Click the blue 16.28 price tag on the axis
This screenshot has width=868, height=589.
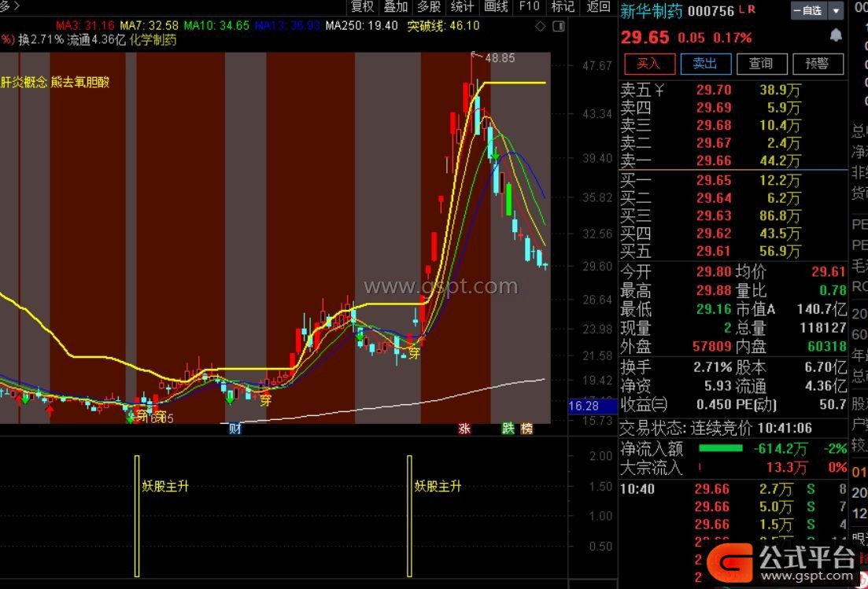click(x=593, y=406)
